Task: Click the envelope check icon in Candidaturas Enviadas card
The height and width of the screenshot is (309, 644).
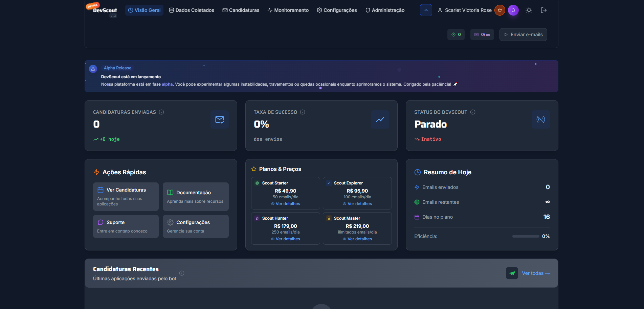Action: tap(220, 119)
